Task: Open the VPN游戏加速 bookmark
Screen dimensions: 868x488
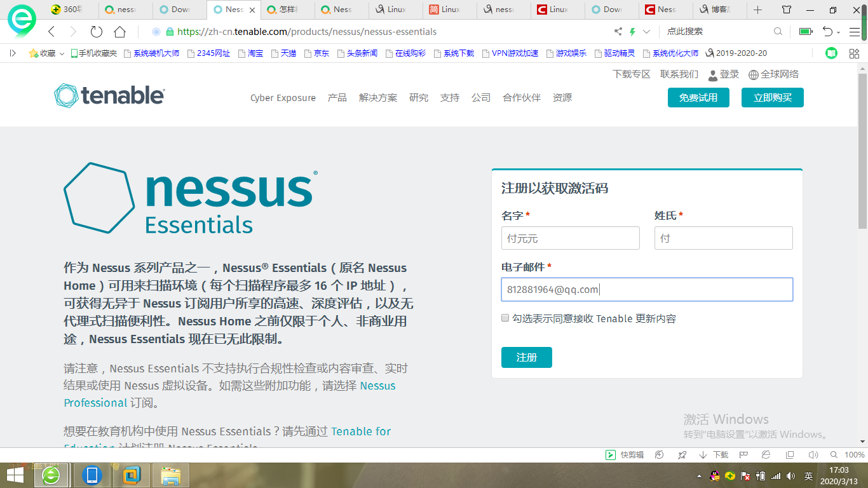Action: 510,53
